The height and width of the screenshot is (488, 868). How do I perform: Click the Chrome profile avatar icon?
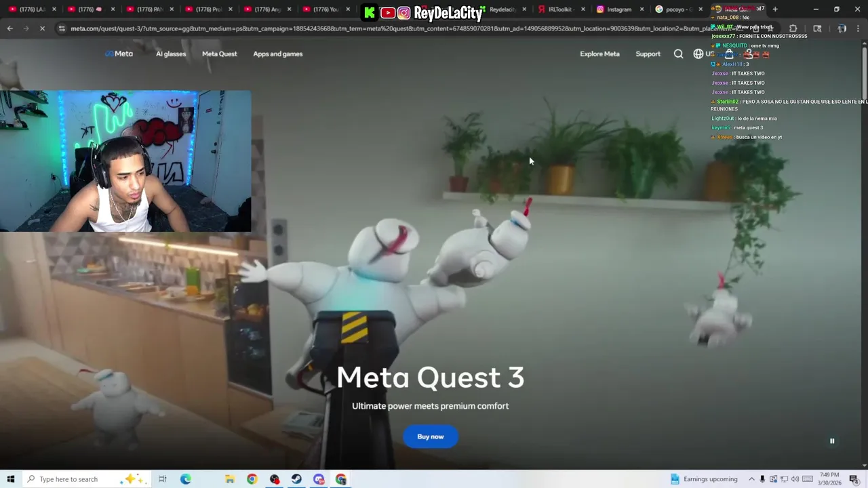842,28
